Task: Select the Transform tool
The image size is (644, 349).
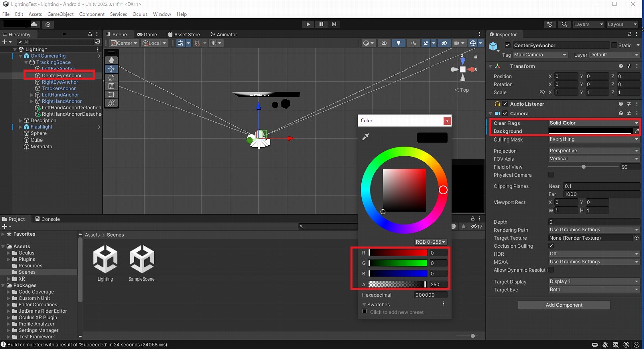Action: [x=111, y=103]
